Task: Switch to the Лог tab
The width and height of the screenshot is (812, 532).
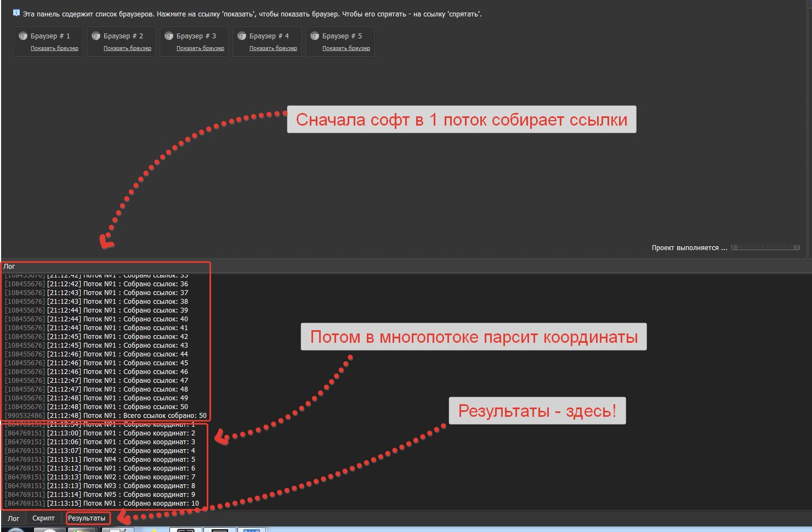Action: click(14, 518)
